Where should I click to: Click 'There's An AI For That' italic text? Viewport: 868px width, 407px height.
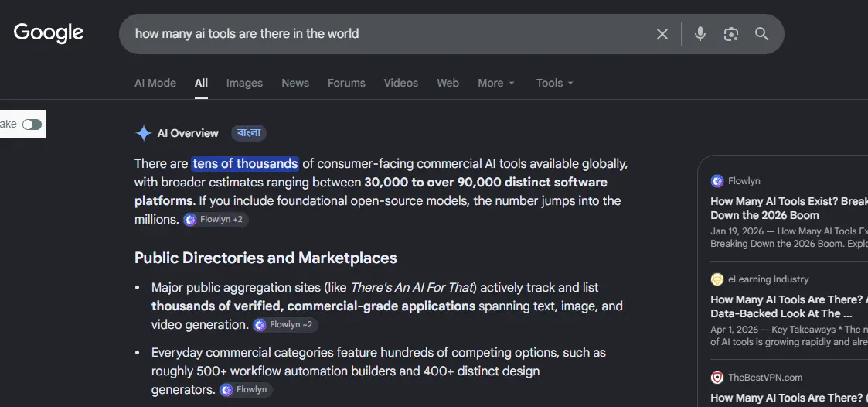point(413,288)
